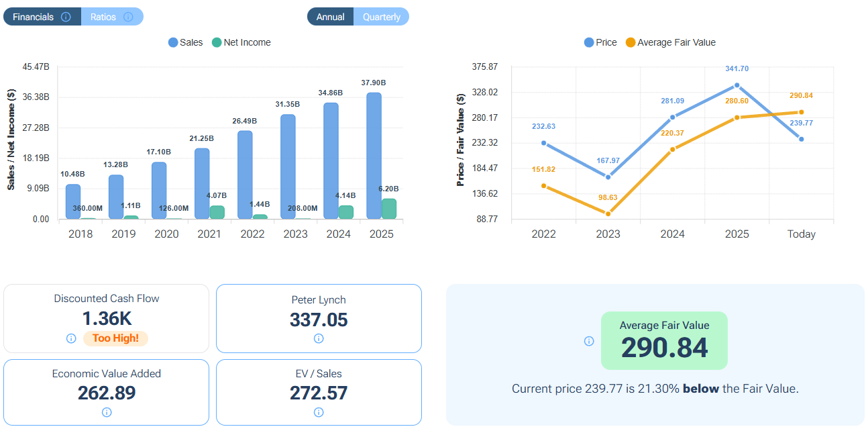This screenshot has width=868, height=435.
Task: Toggle Price series in chart legend
Action: coord(600,42)
